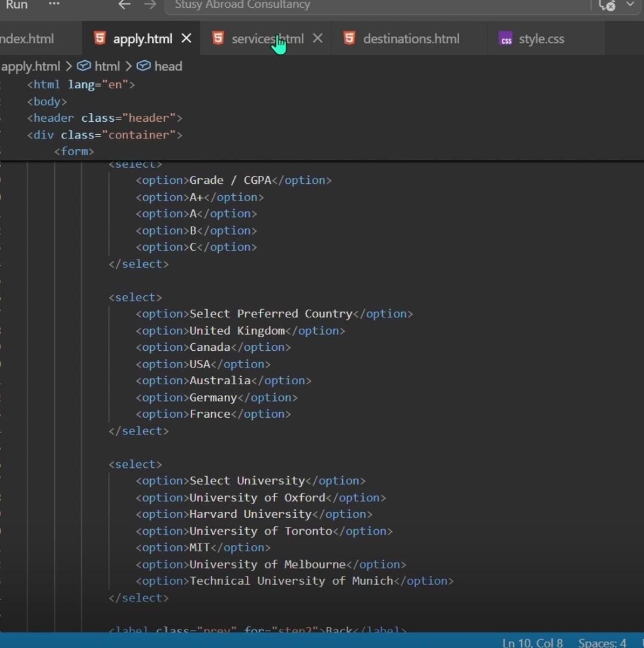Open the destinations.html tab
This screenshot has height=648, width=644.
[411, 39]
